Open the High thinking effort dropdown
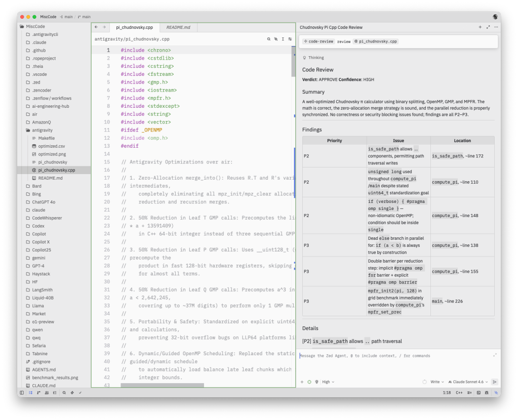 point(328,382)
